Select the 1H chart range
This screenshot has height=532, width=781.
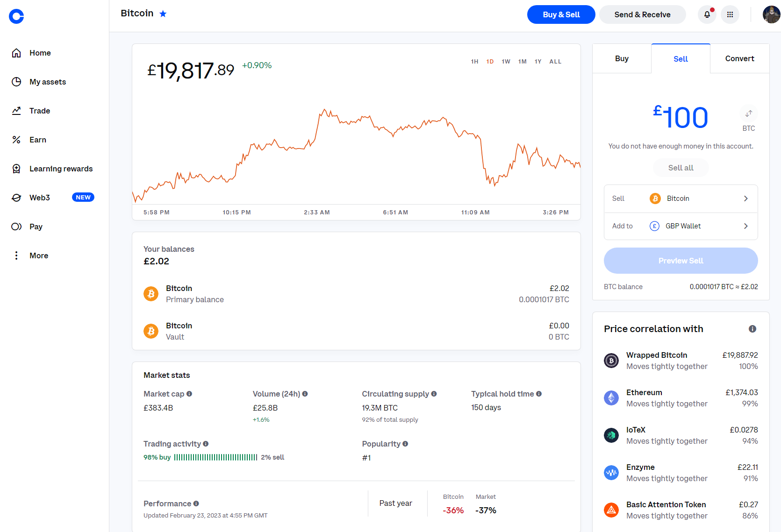tap(475, 62)
